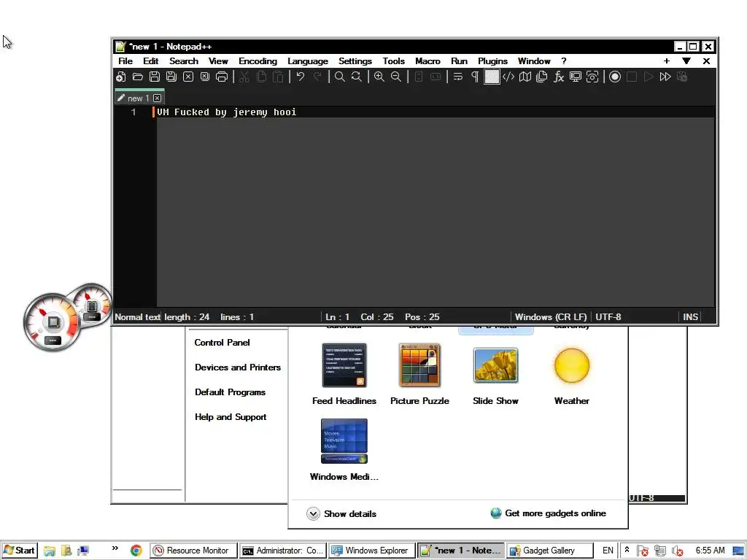This screenshot has width=747, height=560.
Task: Toggle the highlighted indent guide button
Action: click(492, 77)
